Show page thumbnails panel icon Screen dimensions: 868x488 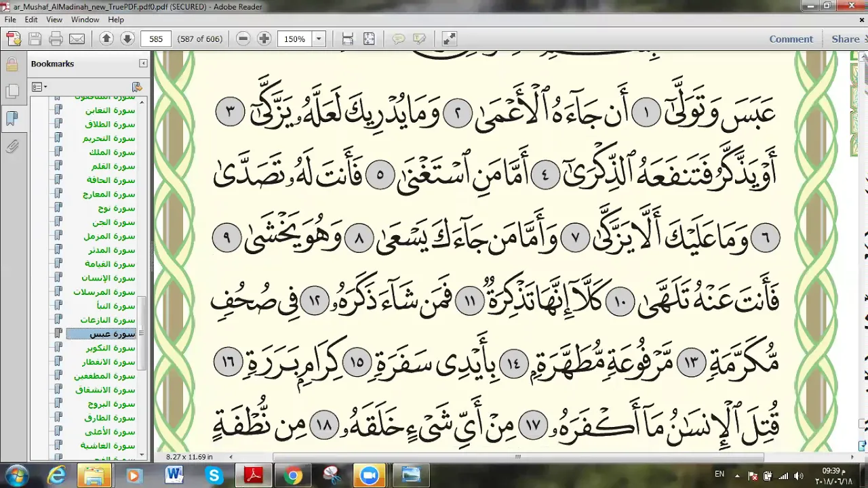click(x=12, y=92)
